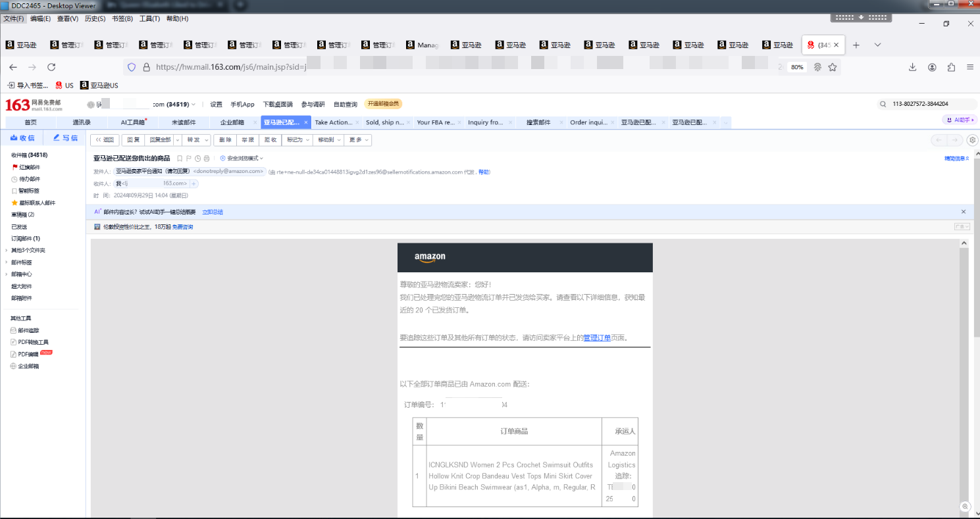Click the 回复 reply button
980x519 pixels.
(x=133, y=140)
